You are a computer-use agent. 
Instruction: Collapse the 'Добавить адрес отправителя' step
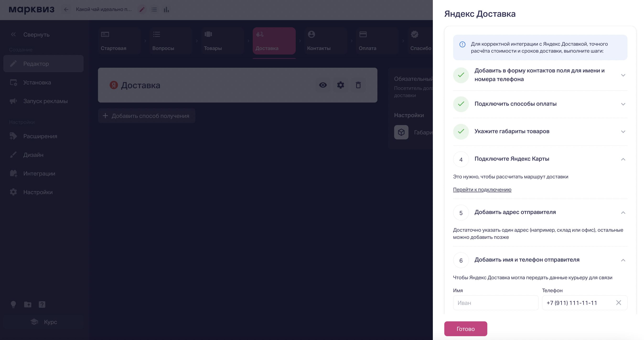click(x=623, y=212)
